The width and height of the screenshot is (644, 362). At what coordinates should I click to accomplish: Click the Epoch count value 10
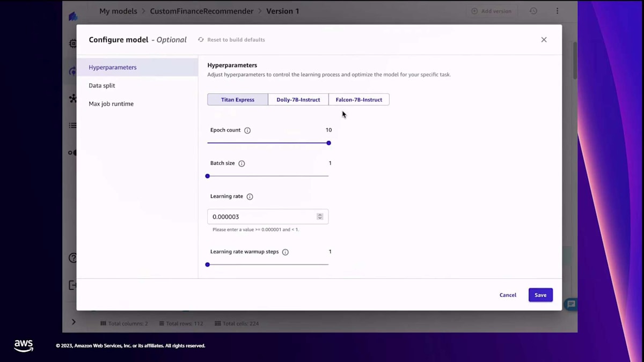[328, 130]
